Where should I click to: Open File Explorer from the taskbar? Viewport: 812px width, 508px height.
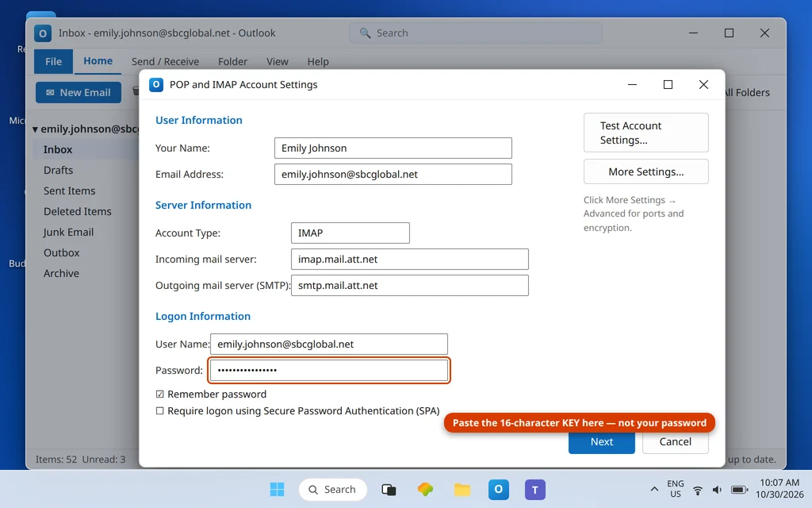pos(462,489)
